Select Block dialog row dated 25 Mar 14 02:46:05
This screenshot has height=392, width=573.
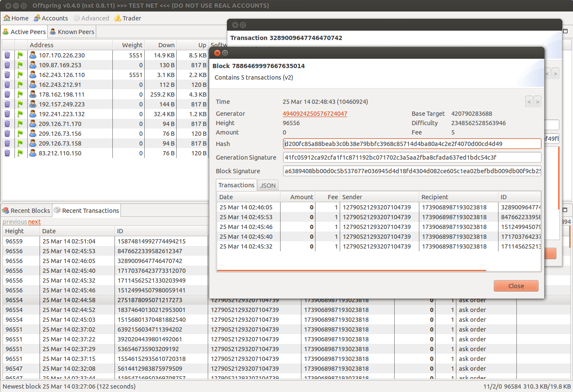(x=379, y=207)
